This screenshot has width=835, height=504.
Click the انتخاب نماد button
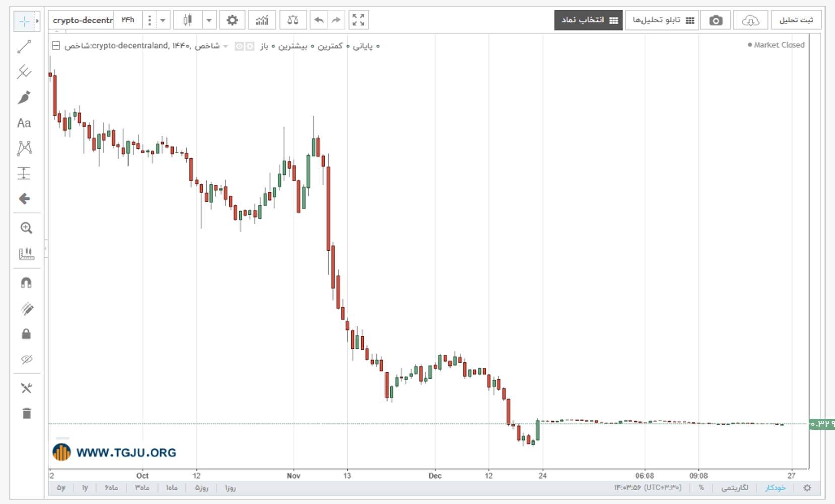[589, 20]
